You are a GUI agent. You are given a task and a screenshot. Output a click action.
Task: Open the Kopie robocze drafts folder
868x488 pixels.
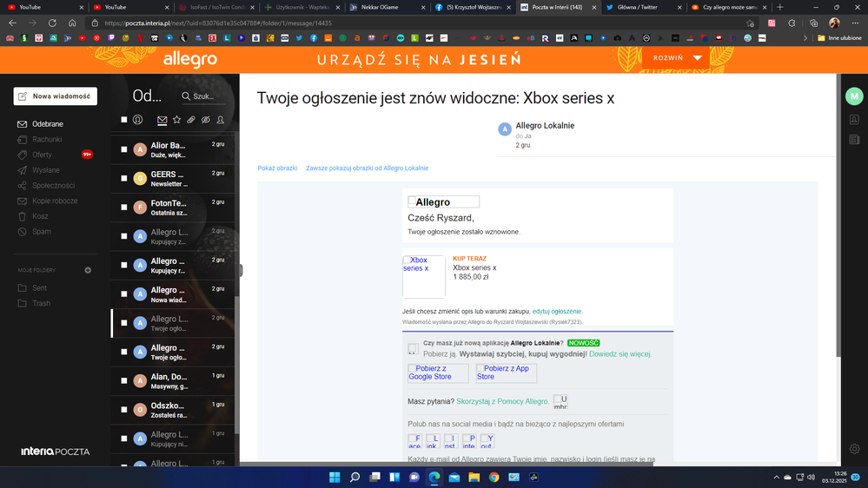pyautogui.click(x=55, y=201)
